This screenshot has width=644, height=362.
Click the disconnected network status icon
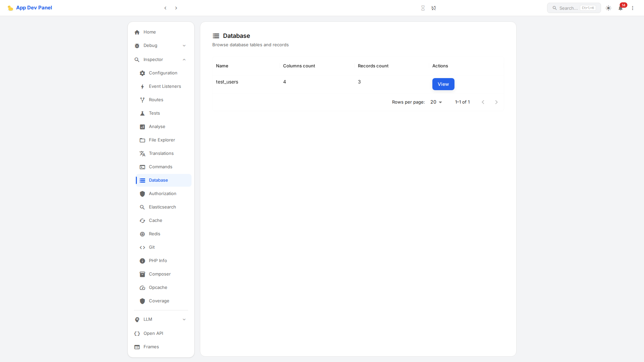434,8
